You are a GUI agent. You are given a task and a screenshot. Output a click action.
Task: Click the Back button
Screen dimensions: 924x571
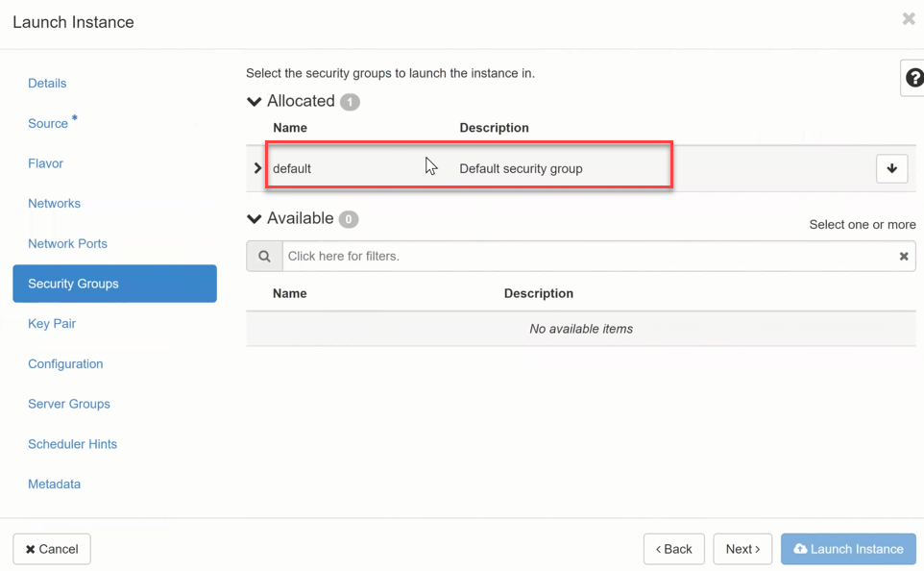[x=673, y=549]
